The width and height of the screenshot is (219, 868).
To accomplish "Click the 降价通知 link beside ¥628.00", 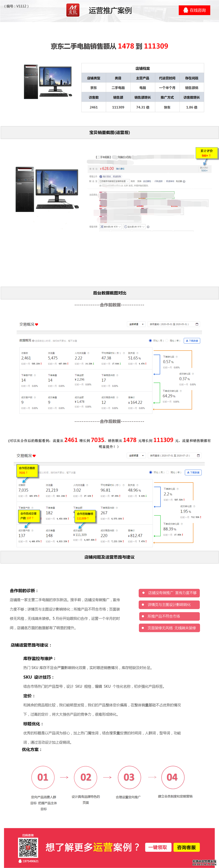I will pos(120,169).
